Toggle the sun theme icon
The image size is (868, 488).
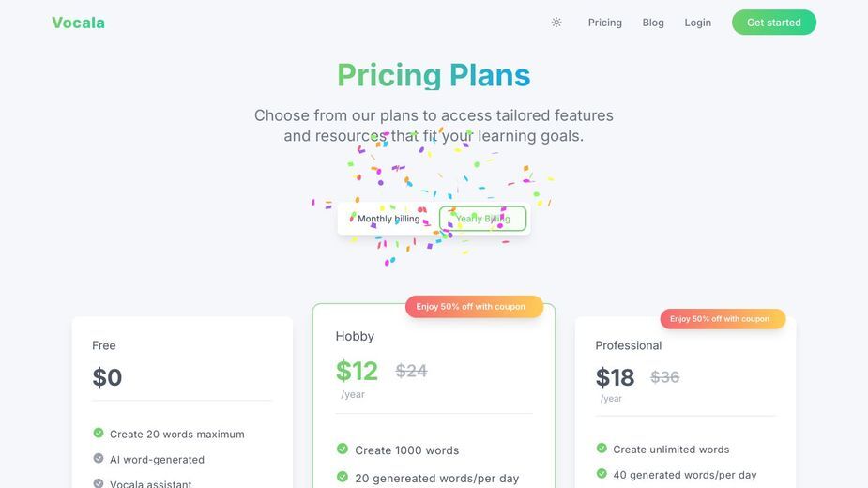[x=556, y=23]
